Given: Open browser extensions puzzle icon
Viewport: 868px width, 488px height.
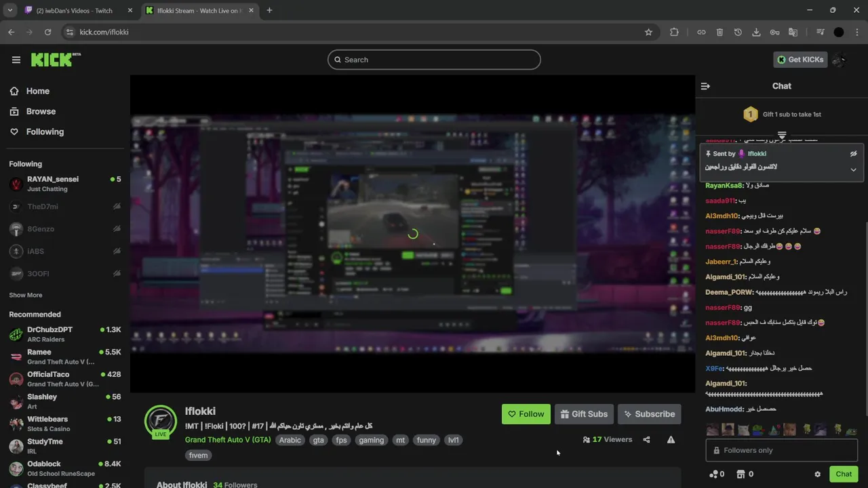Looking at the screenshot, I should tap(674, 32).
